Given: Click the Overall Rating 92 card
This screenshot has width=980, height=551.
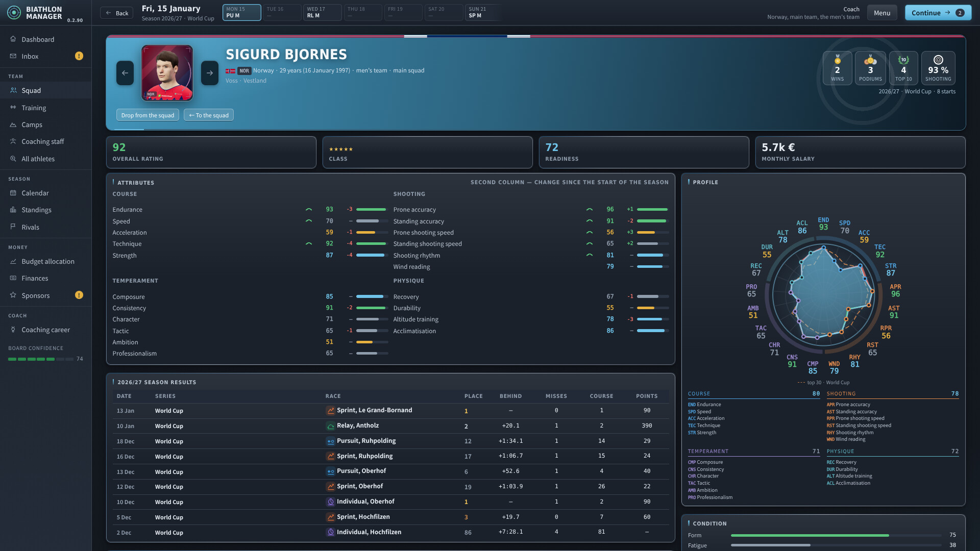Looking at the screenshot, I should (211, 152).
